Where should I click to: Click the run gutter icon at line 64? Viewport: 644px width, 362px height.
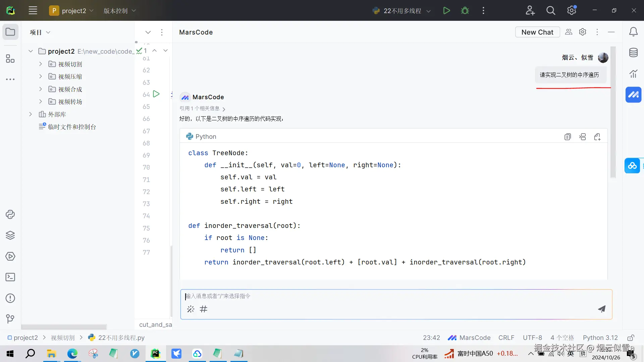156,94
